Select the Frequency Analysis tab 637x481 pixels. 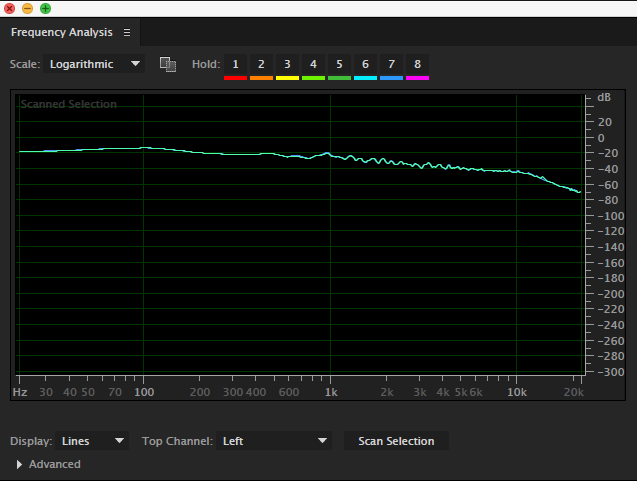[x=62, y=32]
